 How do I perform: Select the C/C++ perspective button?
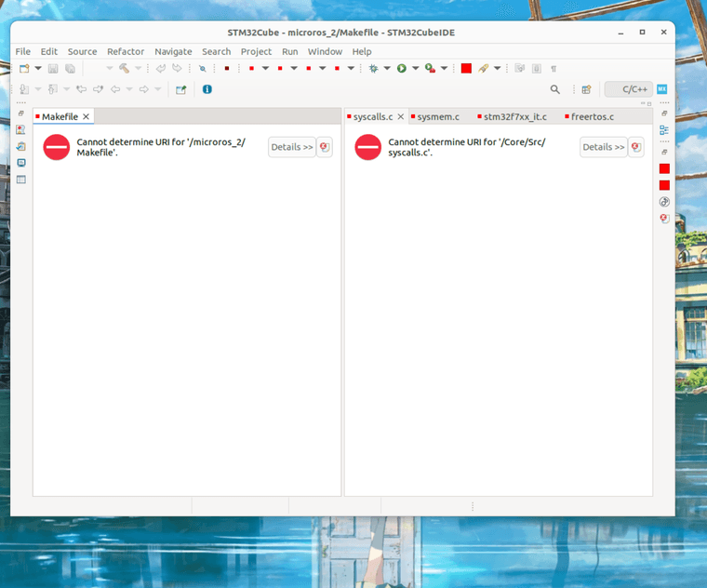coord(629,89)
